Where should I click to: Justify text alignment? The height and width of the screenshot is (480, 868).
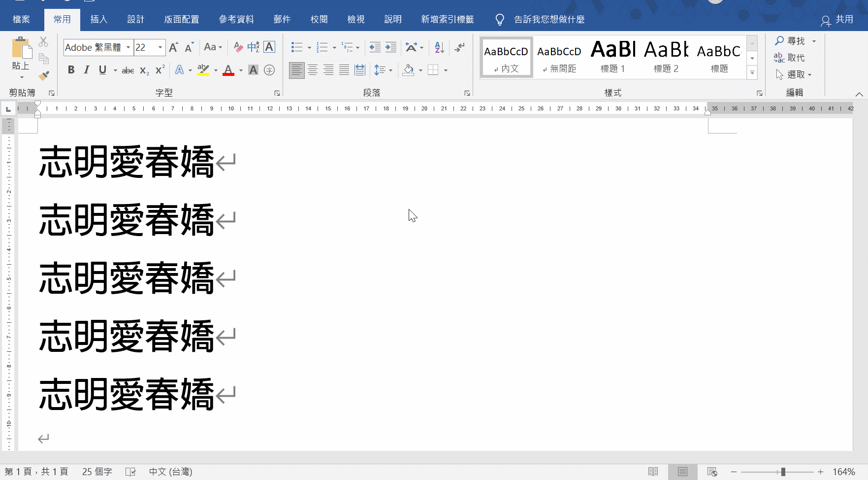344,70
